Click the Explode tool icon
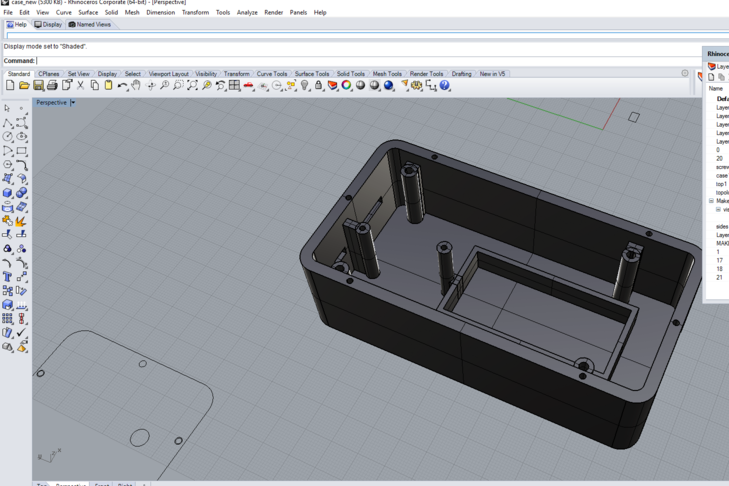The image size is (729, 486). 21,221
